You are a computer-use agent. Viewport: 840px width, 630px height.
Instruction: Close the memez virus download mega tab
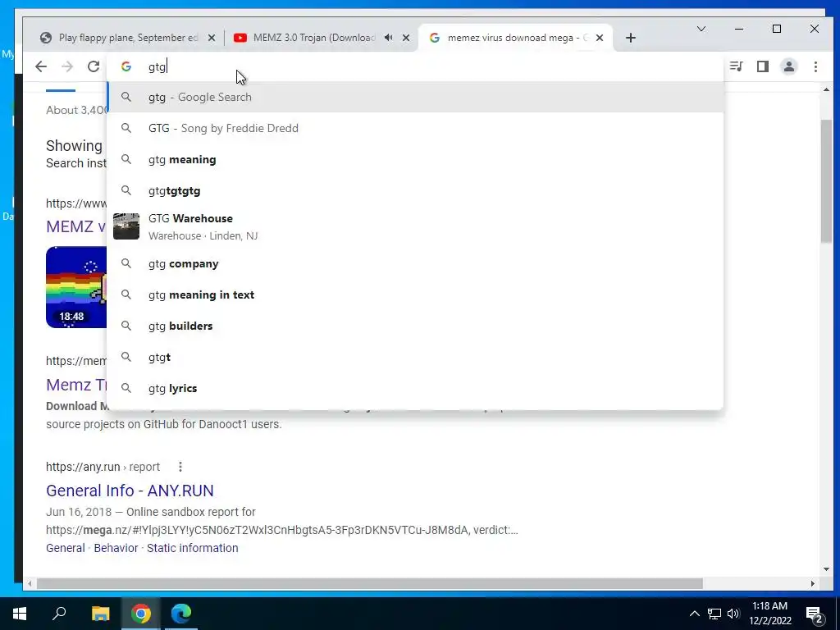(x=600, y=38)
